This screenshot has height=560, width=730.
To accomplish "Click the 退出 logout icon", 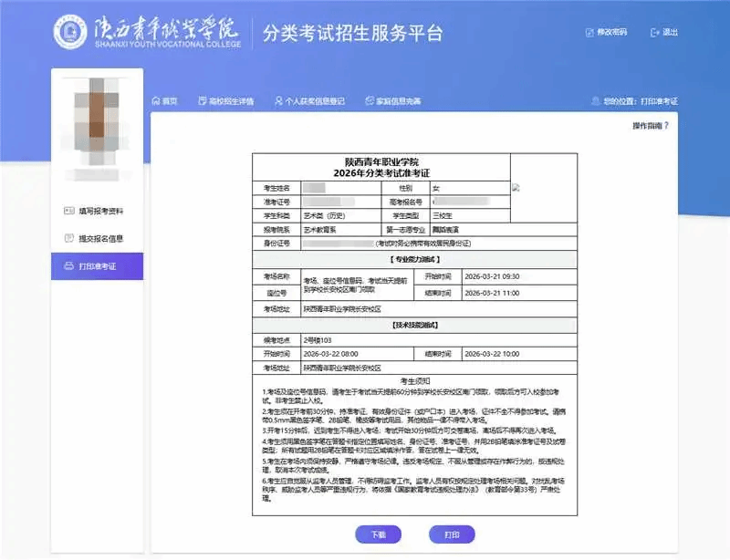I will click(x=653, y=32).
